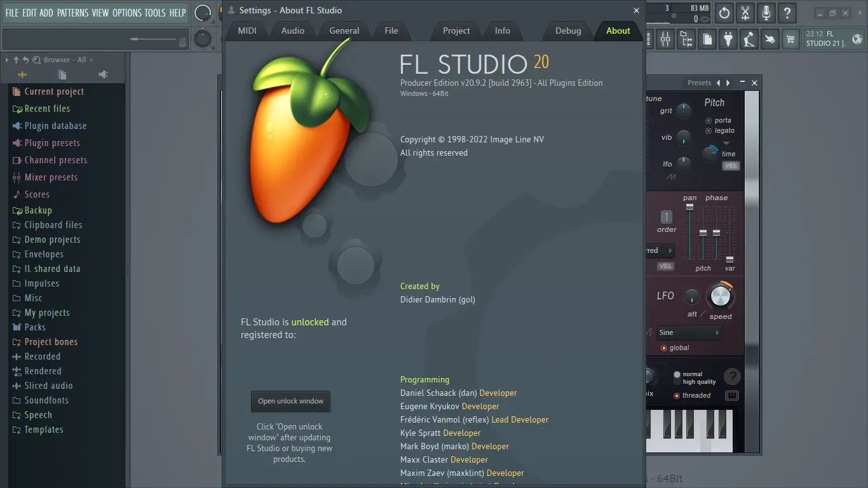868x488 pixels.
Task: Click the Open unlock window button
Action: [x=290, y=401]
